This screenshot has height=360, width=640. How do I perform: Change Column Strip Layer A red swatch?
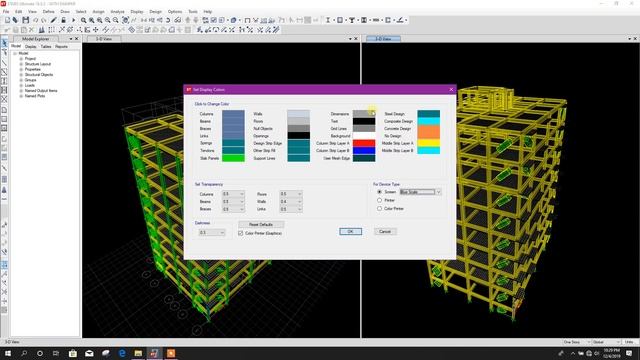[364, 143]
